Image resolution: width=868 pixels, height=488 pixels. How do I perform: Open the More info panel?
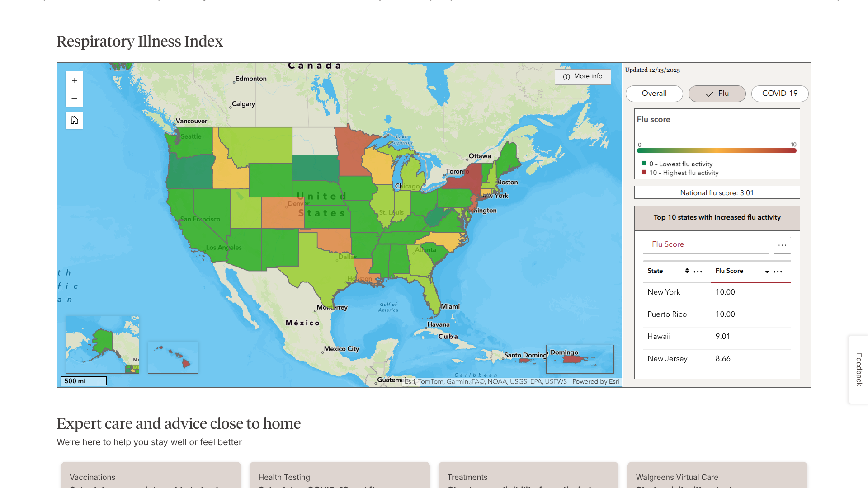pyautogui.click(x=583, y=77)
